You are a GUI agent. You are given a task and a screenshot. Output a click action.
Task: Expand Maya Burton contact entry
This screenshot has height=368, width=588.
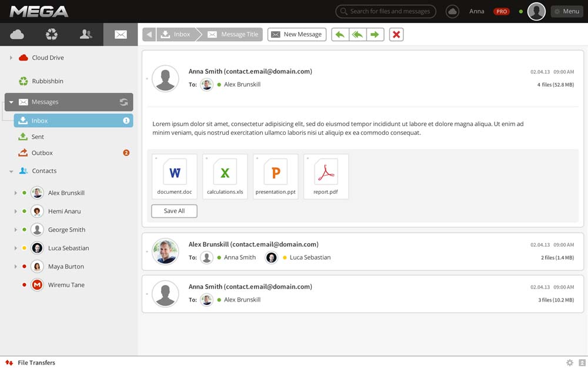click(15, 267)
